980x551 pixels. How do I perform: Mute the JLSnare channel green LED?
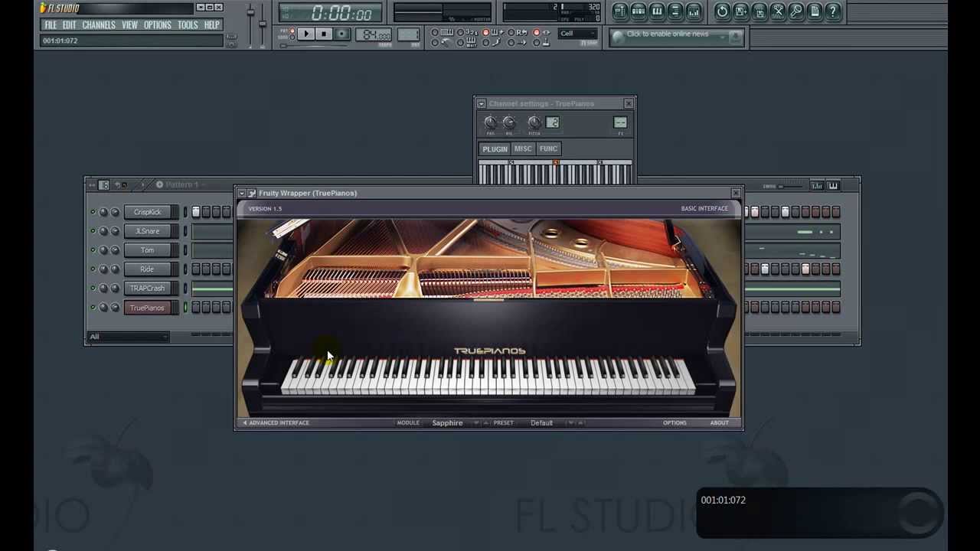(x=93, y=231)
